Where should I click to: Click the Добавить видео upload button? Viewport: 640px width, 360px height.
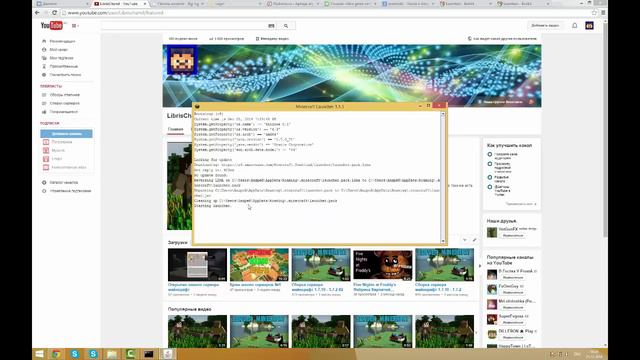pos(545,25)
